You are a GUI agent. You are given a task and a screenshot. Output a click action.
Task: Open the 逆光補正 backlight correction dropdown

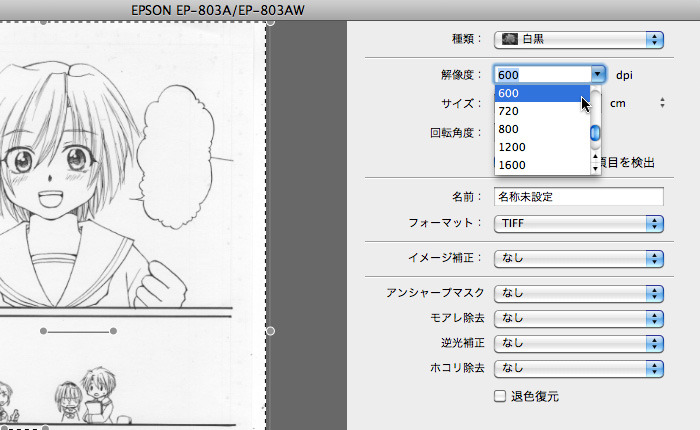(579, 343)
